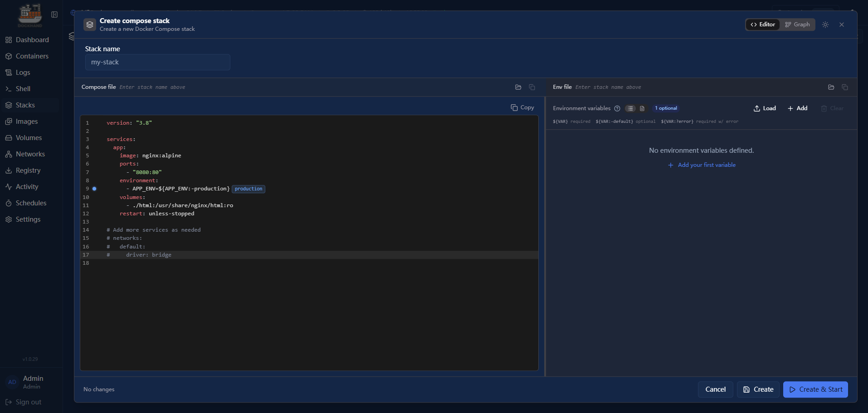Image resolution: width=868 pixels, height=413 pixels.
Task: Open the Shell page
Action: (30, 89)
